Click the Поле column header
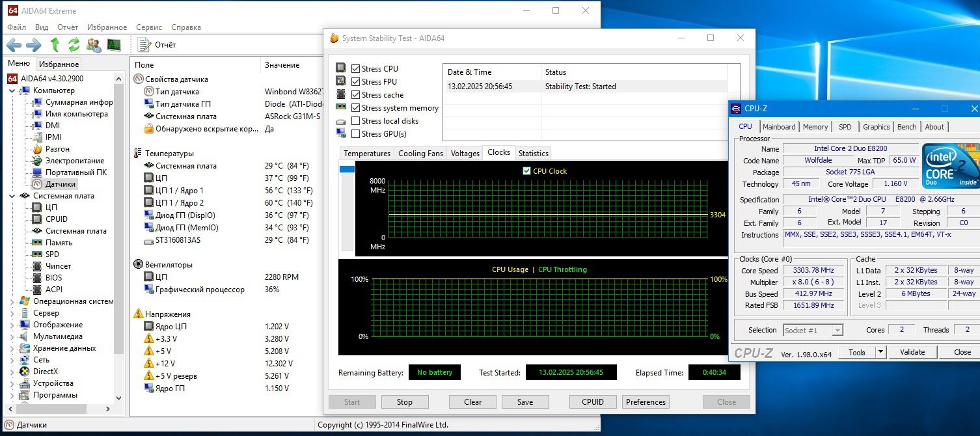 [196, 65]
